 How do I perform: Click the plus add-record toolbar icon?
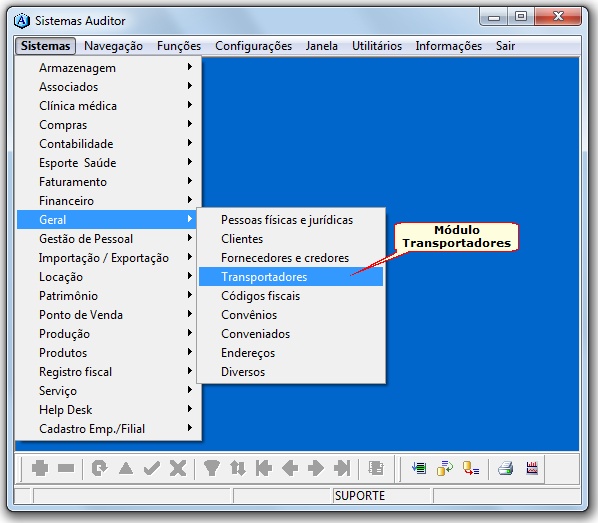[x=40, y=468]
